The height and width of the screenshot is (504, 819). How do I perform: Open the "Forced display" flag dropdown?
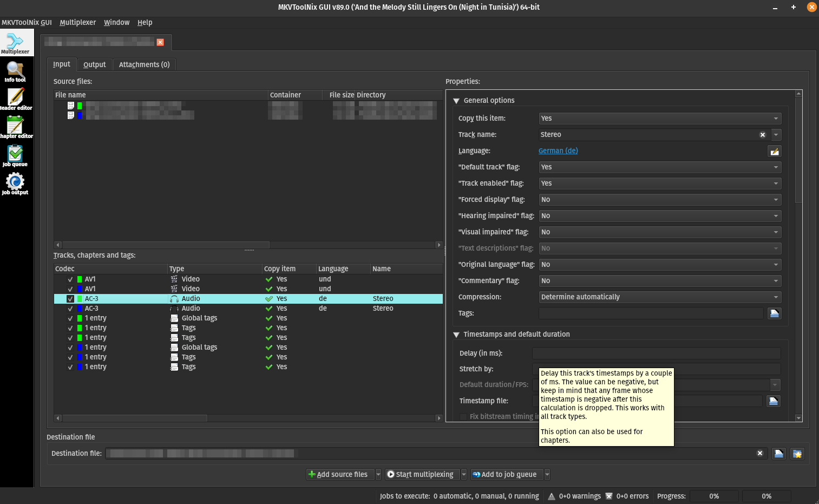(660, 200)
